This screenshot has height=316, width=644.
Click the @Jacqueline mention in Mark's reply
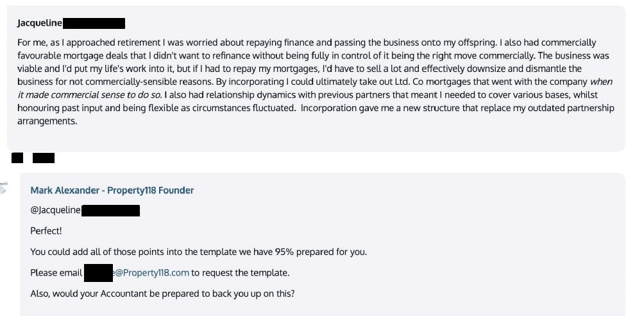click(55, 210)
